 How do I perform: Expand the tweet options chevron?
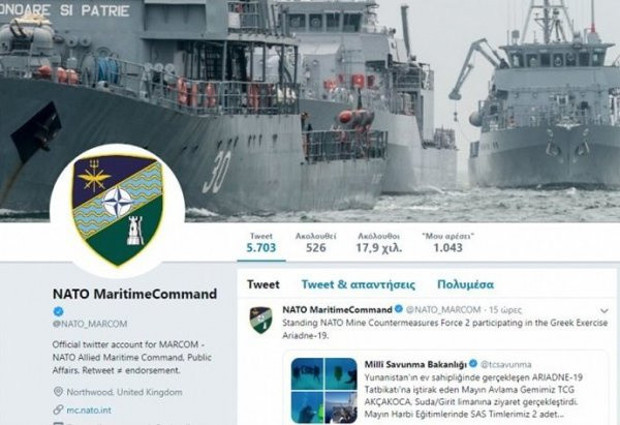click(x=604, y=311)
